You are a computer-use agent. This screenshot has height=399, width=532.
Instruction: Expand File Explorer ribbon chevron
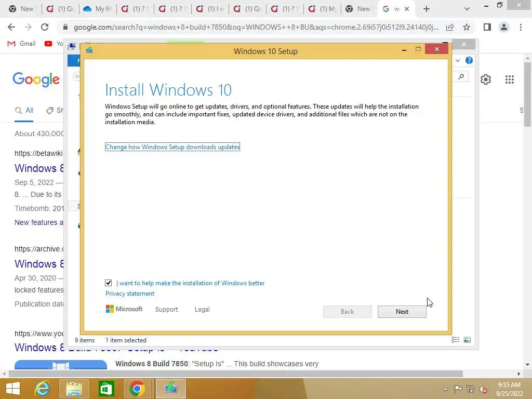tap(458, 60)
